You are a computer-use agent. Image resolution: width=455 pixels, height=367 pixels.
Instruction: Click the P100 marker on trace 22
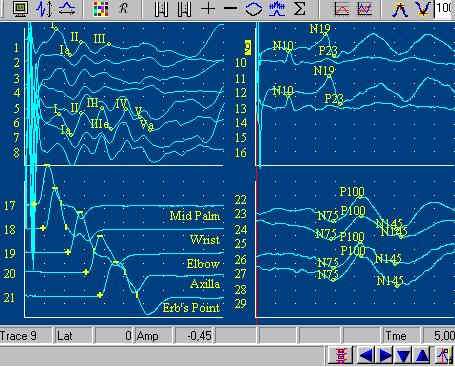click(x=352, y=192)
